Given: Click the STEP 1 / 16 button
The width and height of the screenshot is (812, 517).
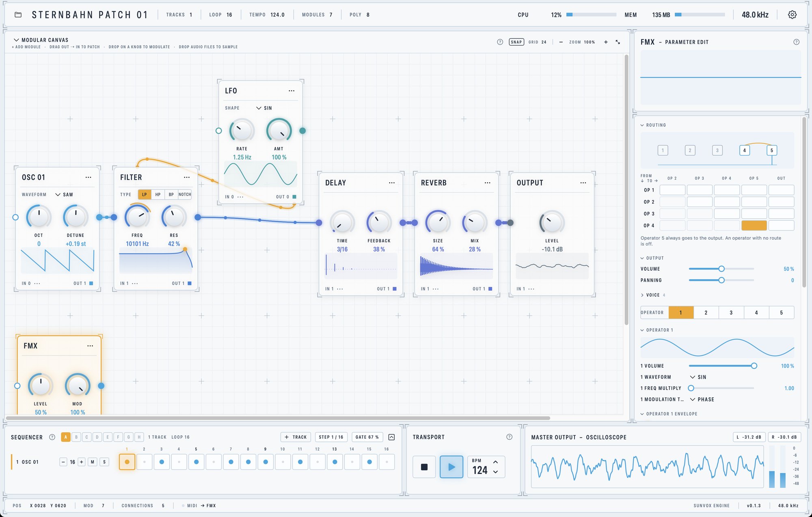Looking at the screenshot, I should click(x=331, y=437).
